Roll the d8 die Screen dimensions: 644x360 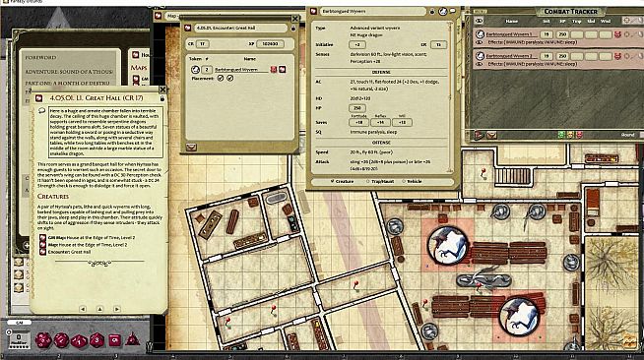[x=97, y=340]
